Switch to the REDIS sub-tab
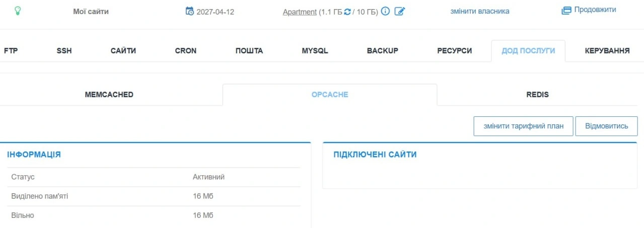The height and width of the screenshot is (228, 644). point(538,95)
